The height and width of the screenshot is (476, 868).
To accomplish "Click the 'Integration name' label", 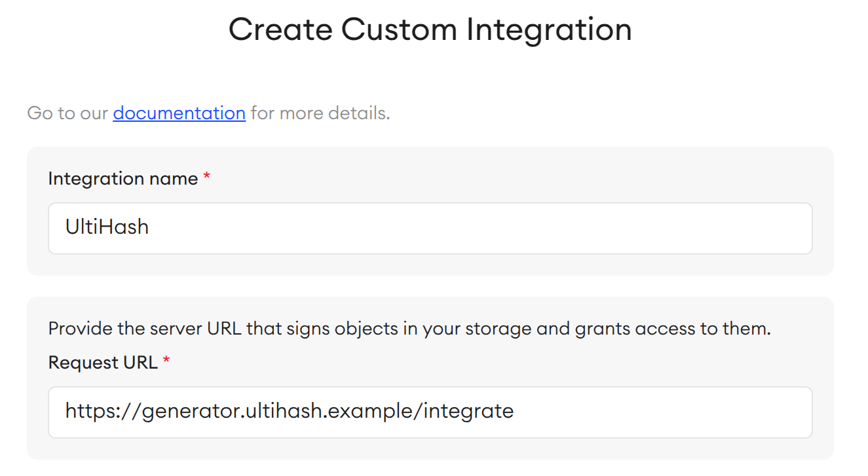I will pyautogui.click(x=123, y=179).
